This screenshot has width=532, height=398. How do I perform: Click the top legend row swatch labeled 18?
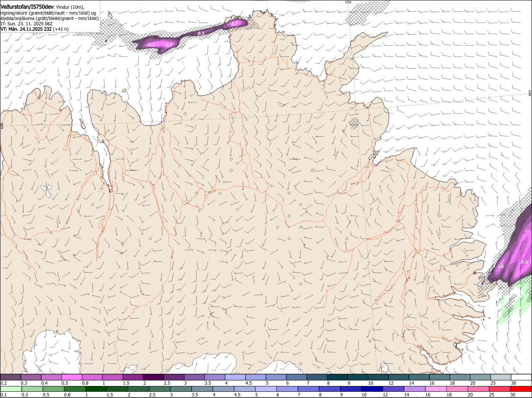pos(460,377)
